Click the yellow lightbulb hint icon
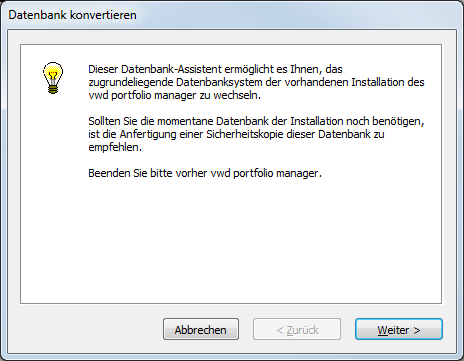The height and width of the screenshot is (361, 464). click(53, 78)
